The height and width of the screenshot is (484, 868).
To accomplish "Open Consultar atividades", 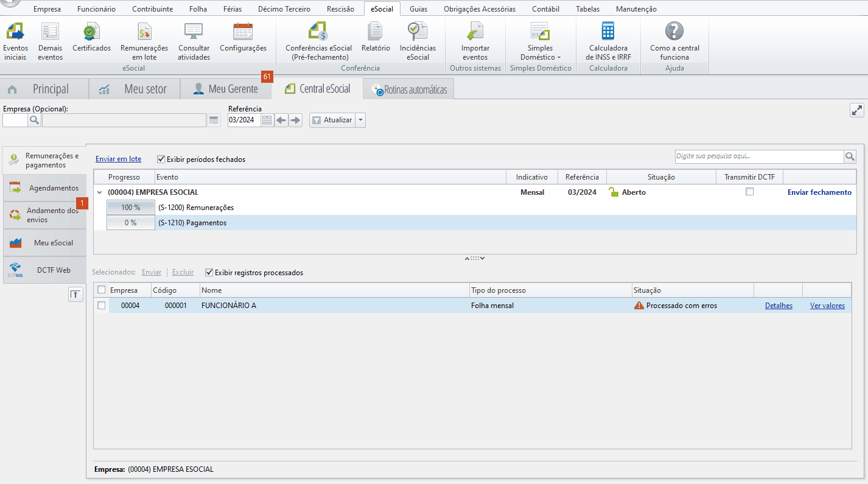I will pyautogui.click(x=194, y=41).
